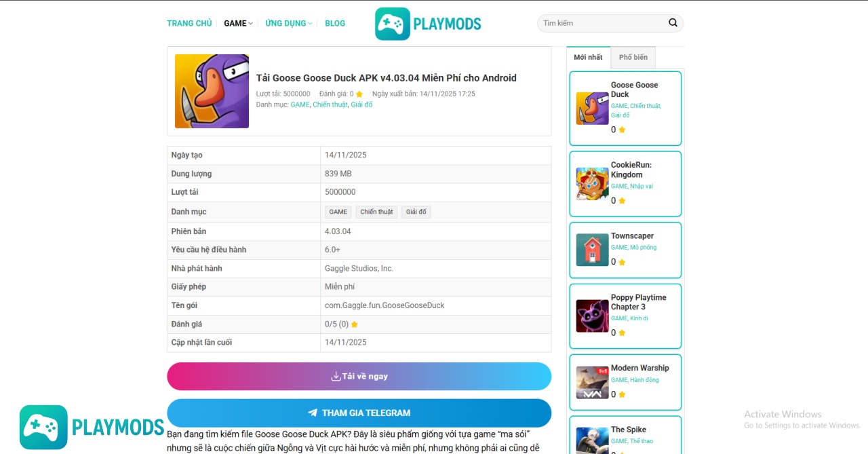Select the version value 4.03.04
Image resolution: width=868 pixels, height=454 pixels.
coord(338,231)
